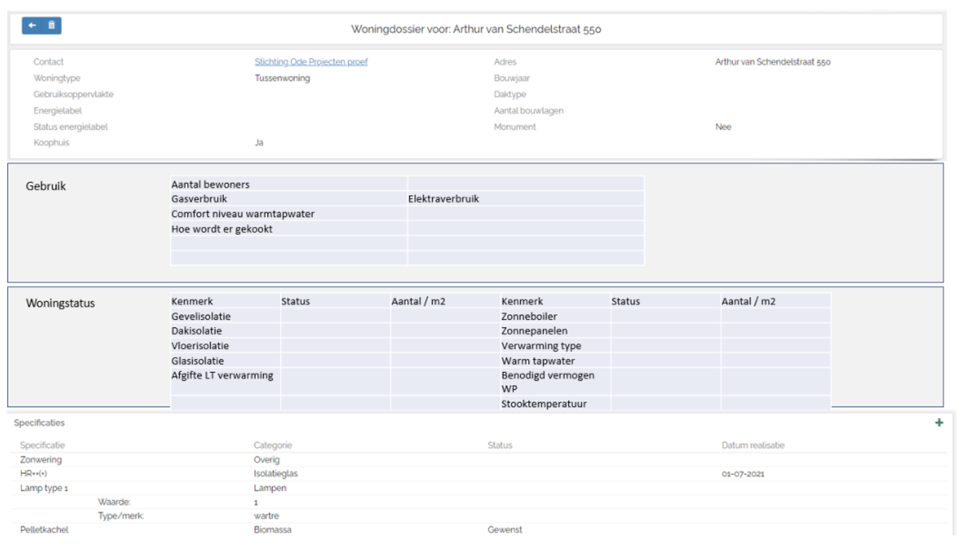The width and height of the screenshot is (961, 560).
Task: Open the Zonwering specification row
Action: coord(41,460)
